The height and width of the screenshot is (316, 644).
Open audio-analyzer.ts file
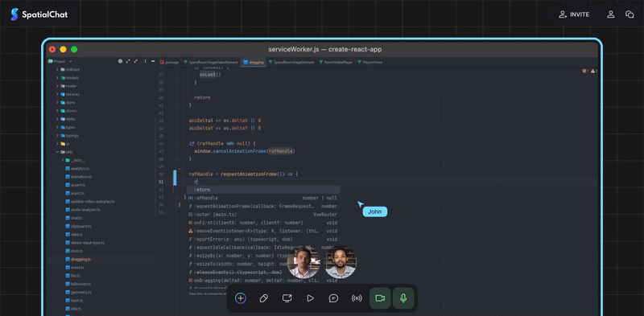point(83,210)
